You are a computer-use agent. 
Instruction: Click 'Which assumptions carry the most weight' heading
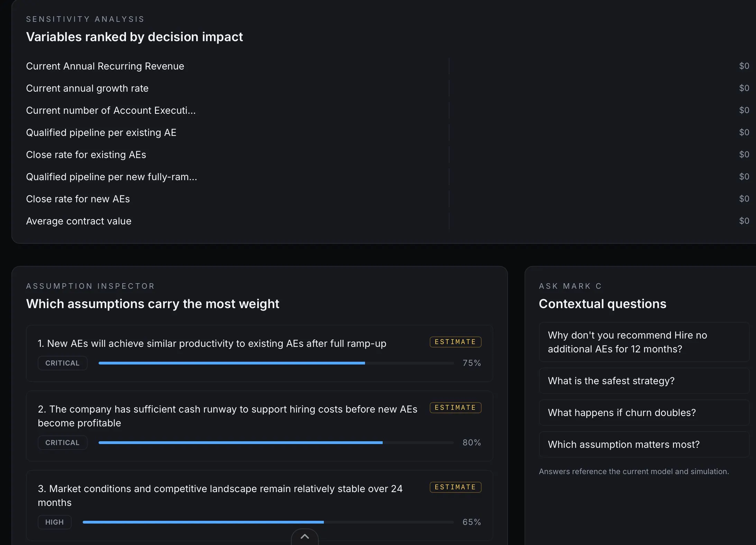(x=153, y=304)
